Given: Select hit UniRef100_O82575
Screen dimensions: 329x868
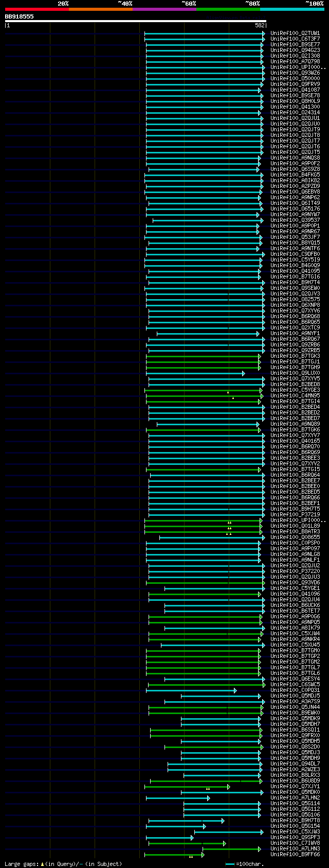Looking at the screenshot, I should point(295,299).
